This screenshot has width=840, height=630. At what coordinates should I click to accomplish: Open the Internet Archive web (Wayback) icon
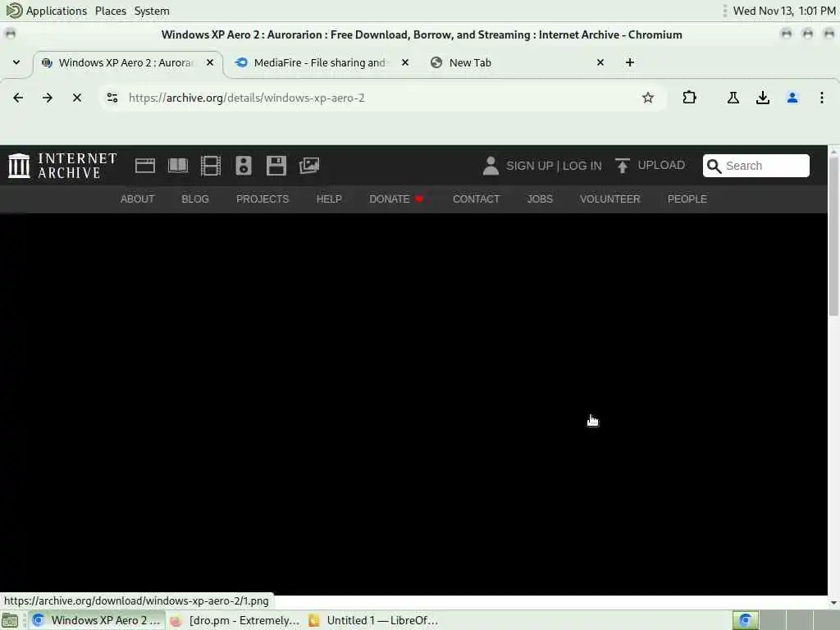pos(144,166)
